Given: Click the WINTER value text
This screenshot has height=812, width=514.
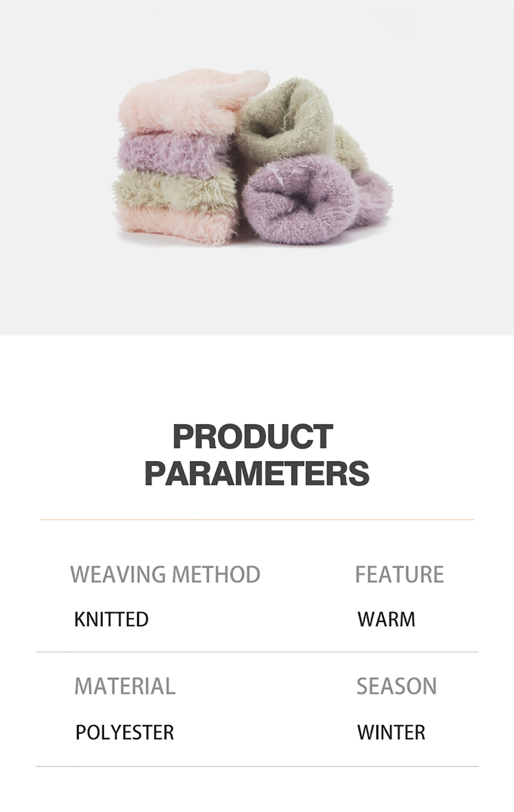Looking at the screenshot, I should pyautogui.click(x=391, y=732).
